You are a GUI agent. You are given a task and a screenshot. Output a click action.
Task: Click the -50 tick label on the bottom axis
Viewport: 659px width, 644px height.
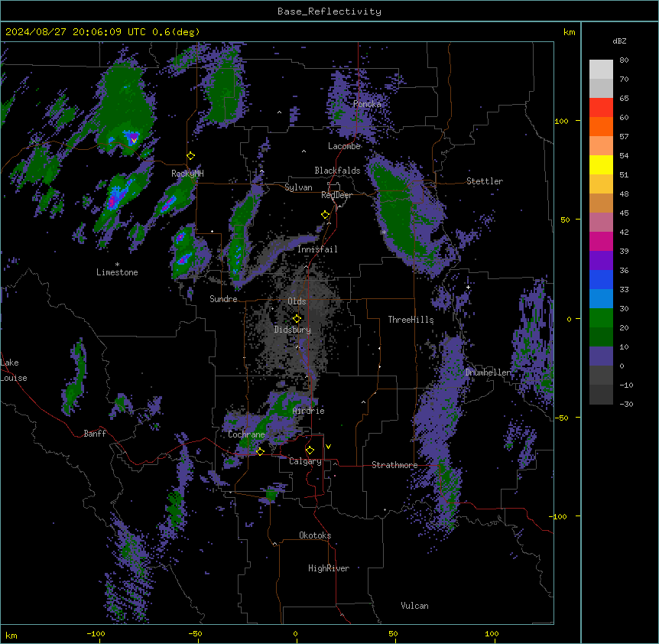195,633
